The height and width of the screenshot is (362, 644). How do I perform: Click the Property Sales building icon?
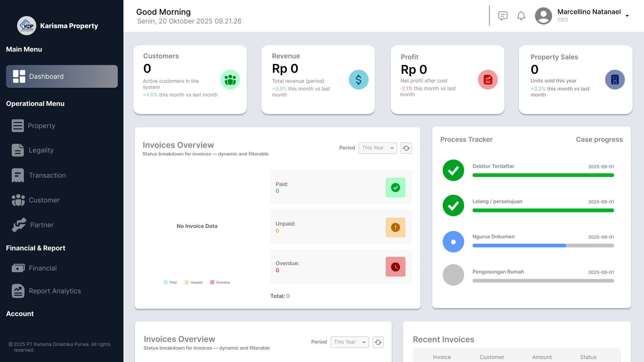click(x=615, y=80)
